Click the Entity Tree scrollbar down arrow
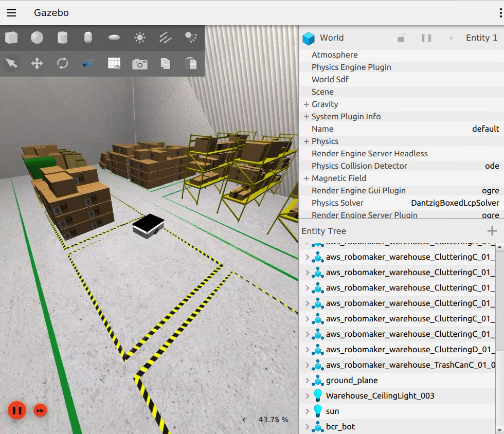The height and width of the screenshot is (434, 504). [499, 430]
